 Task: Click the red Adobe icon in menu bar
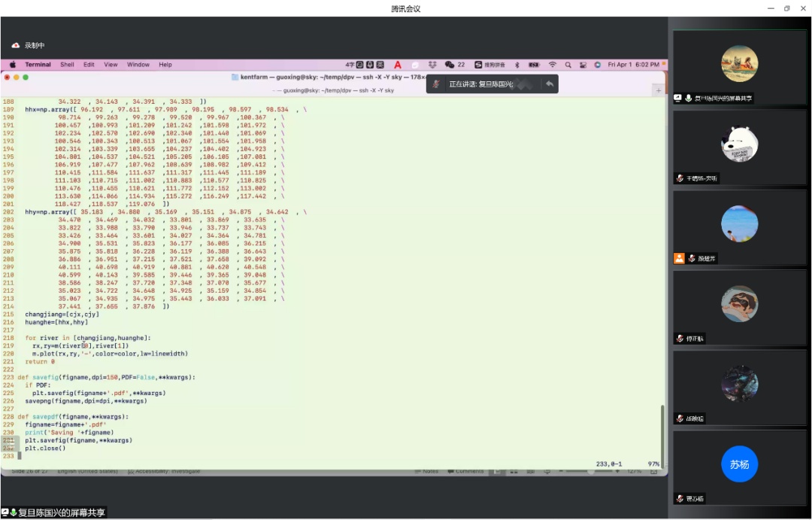click(398, 65)
